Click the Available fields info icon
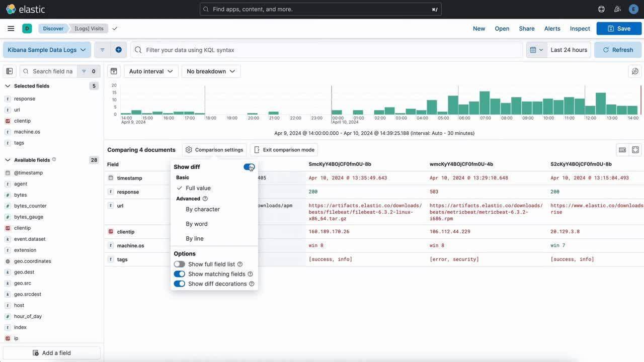 point(54,159)
